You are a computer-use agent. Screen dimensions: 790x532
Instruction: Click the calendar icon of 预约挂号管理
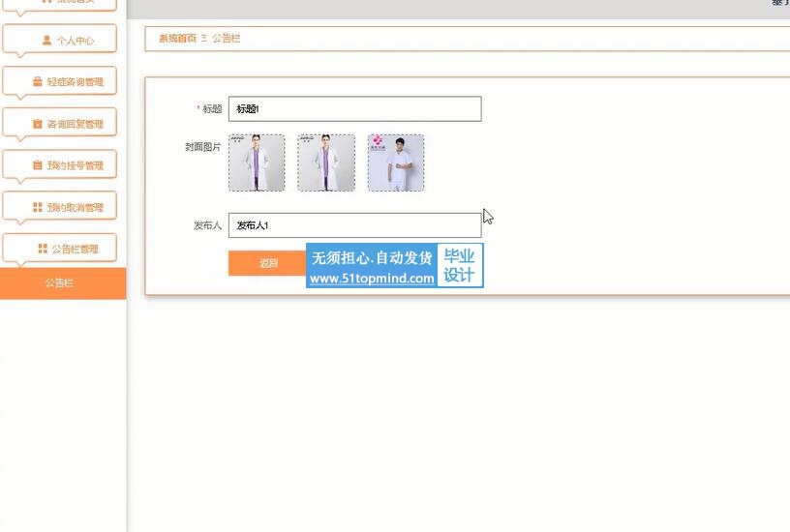point(38,165)
